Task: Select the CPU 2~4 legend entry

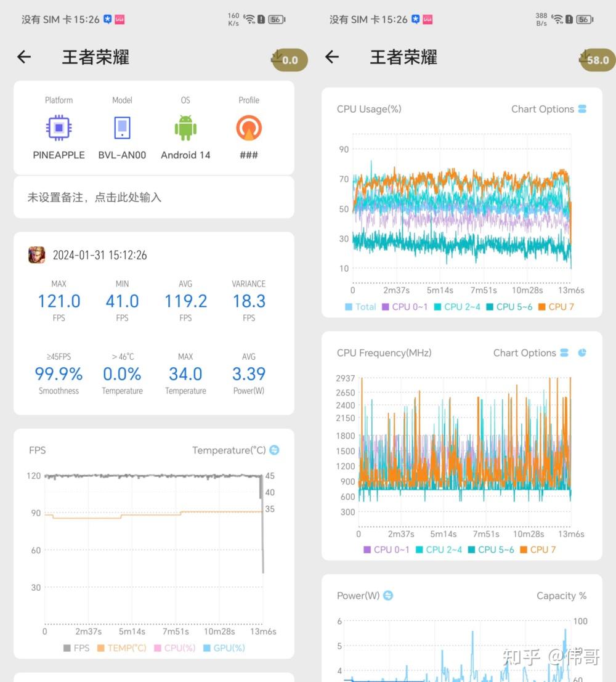Action: click(x=458, y=306)
